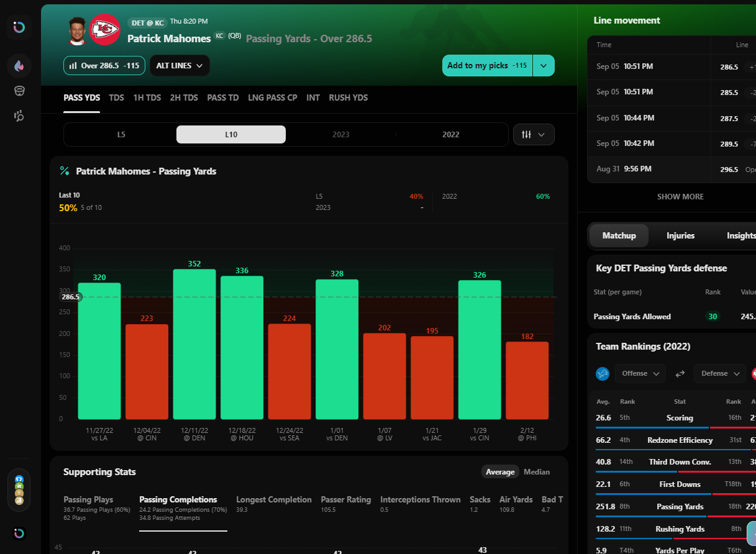The width and height of the screenshot is (756, 554).
Task: Click the Add to my picks button
Action: (487, 66)
